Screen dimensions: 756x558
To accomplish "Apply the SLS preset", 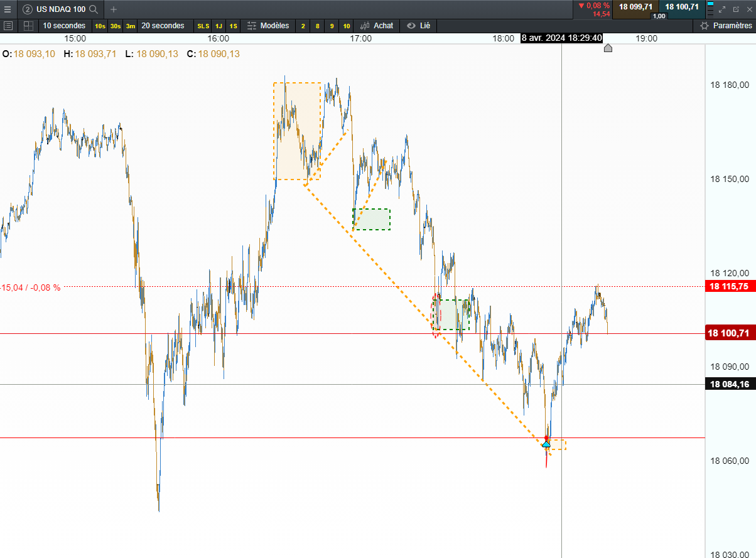I will [x=203, y=26].
